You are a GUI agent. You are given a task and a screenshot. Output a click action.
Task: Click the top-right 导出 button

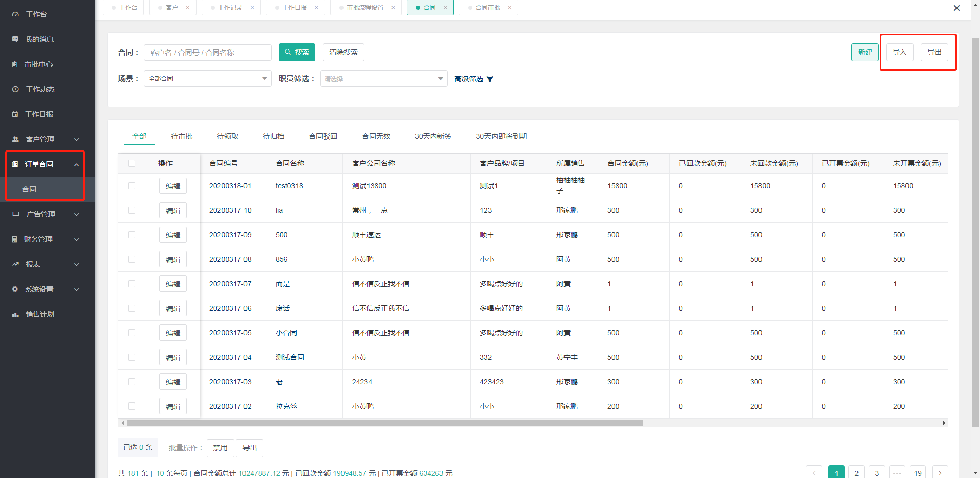click(x=935, y=52)
